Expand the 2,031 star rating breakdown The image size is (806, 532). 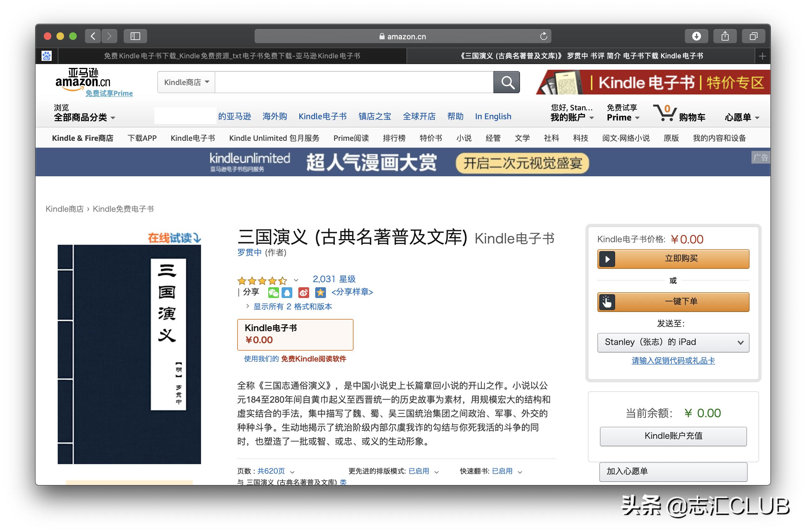(296, 281)
